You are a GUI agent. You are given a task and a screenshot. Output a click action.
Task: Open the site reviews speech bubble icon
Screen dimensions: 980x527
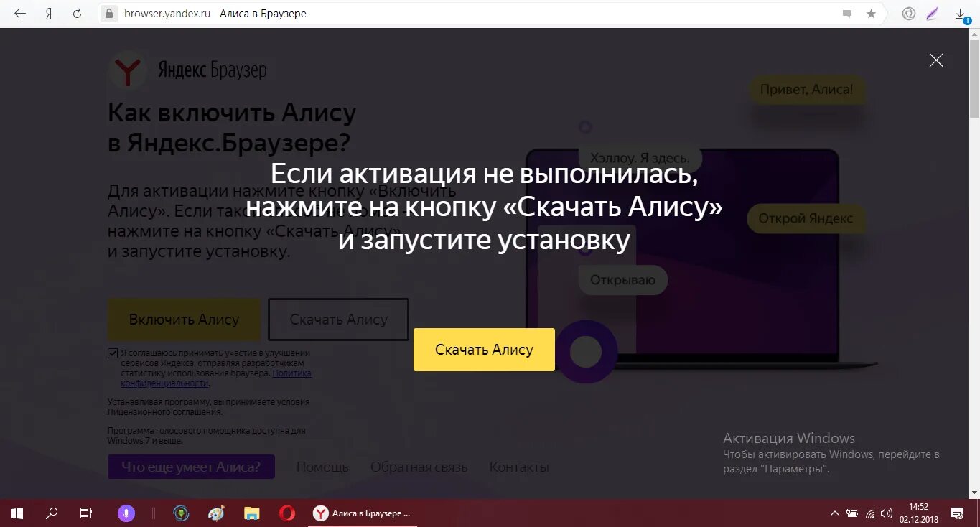click(848, 14)
